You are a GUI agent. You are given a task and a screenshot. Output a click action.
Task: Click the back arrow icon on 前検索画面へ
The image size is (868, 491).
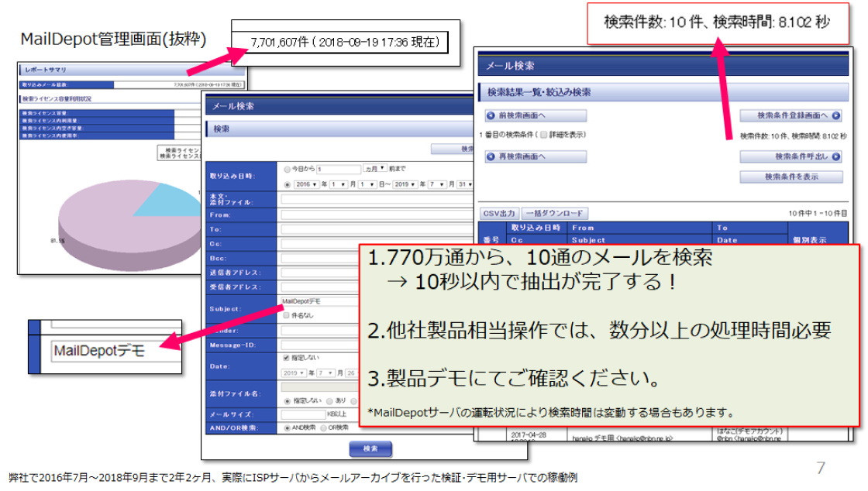click(x=491, y=115)
